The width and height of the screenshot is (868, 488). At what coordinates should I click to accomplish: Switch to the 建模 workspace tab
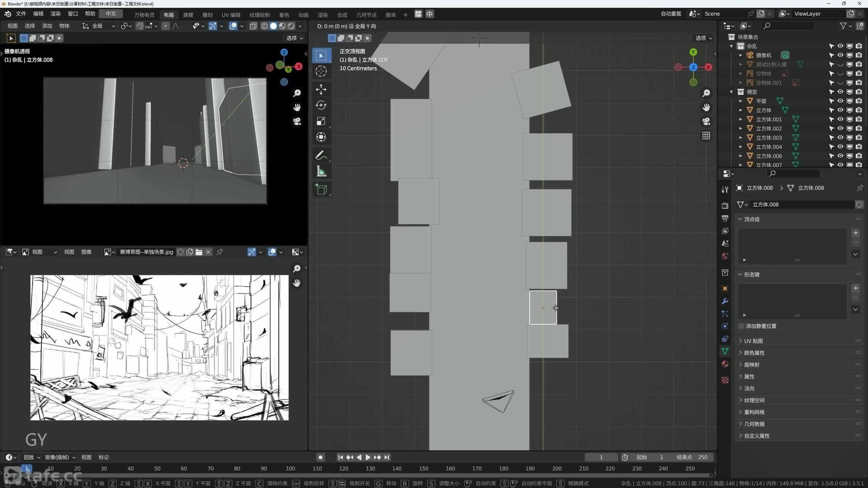coord(188,15)
